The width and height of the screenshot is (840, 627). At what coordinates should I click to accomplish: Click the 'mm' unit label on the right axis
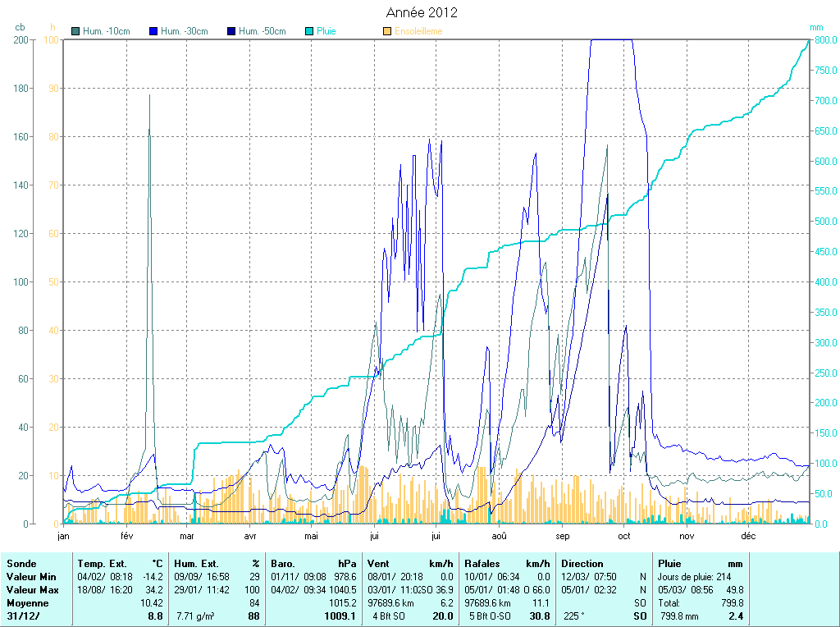817,27
